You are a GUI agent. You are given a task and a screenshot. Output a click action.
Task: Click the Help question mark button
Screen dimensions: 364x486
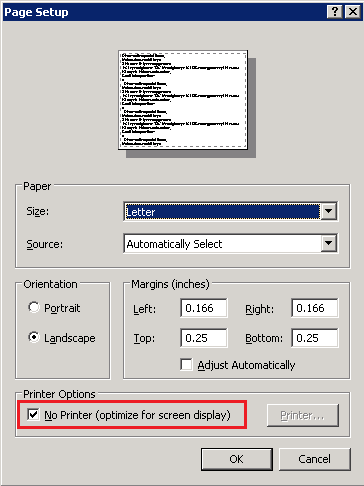(x=335, y=12)
